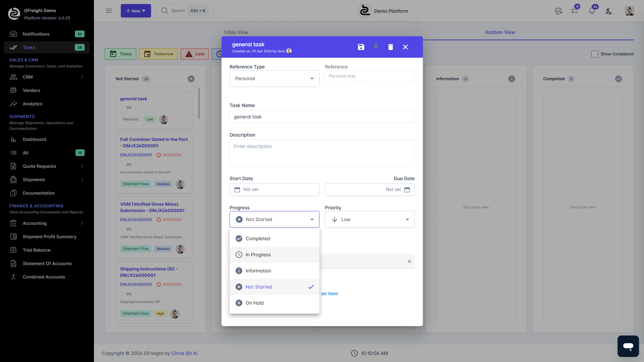Screen dimensions: 644x362
Task: Open the notifications bell icon
Action: [x=592, y=11]
